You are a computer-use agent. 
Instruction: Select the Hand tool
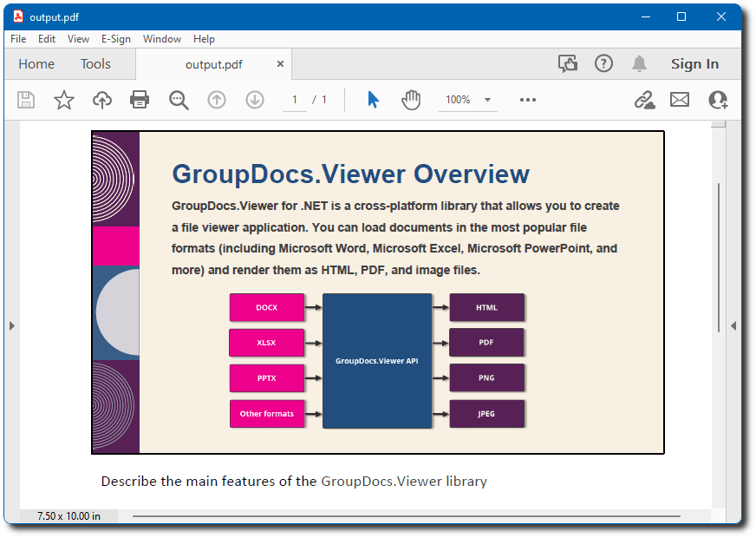click(410, 99)
